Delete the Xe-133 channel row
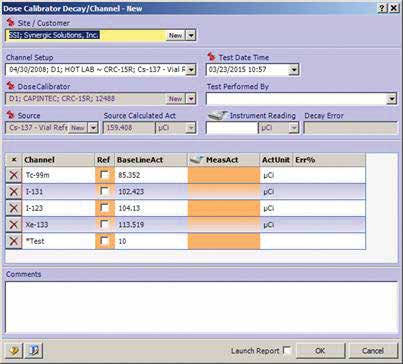 pos(14,224)
